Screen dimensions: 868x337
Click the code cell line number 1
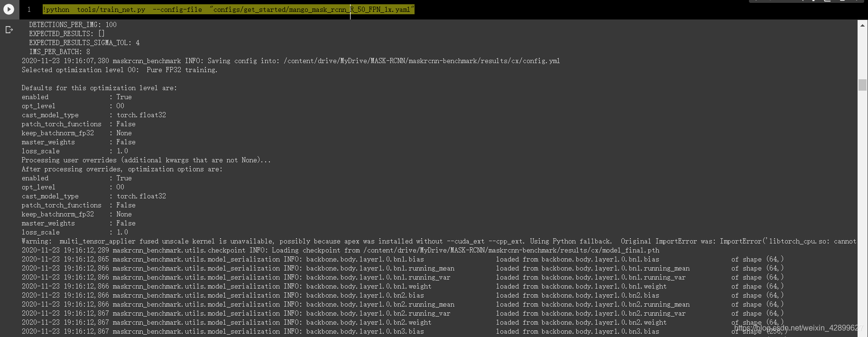coord(29,9)
